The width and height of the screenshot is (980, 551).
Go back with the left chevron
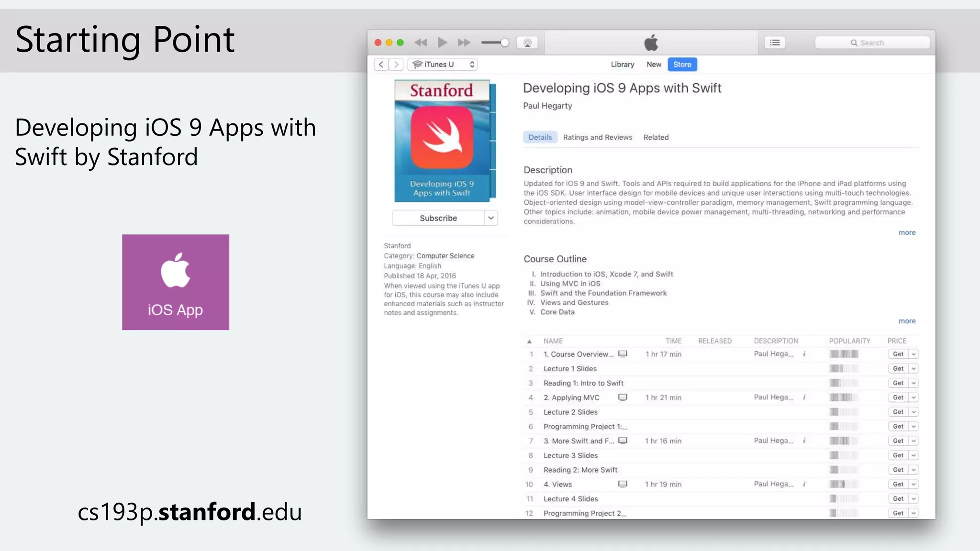pyautogui.click(x=381, y=64)
